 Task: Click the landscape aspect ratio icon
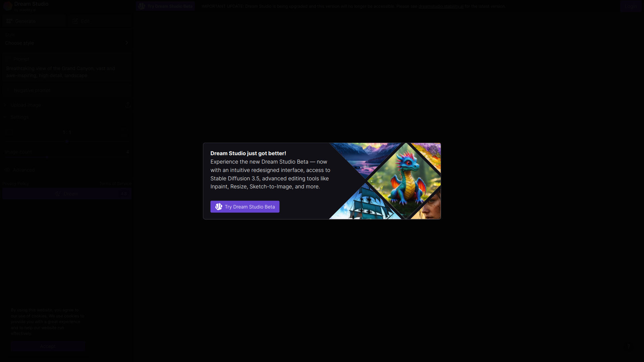coord(9,132)
